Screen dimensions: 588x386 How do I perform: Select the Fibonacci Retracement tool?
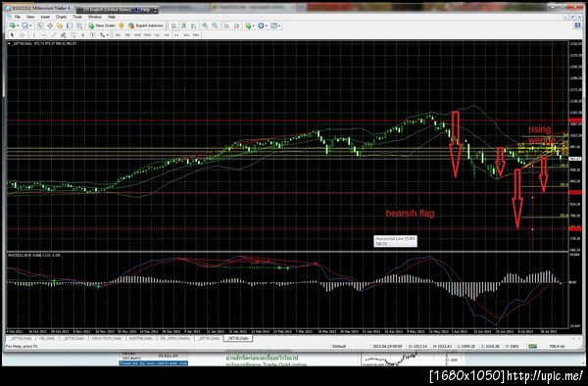tap(73, 35)
